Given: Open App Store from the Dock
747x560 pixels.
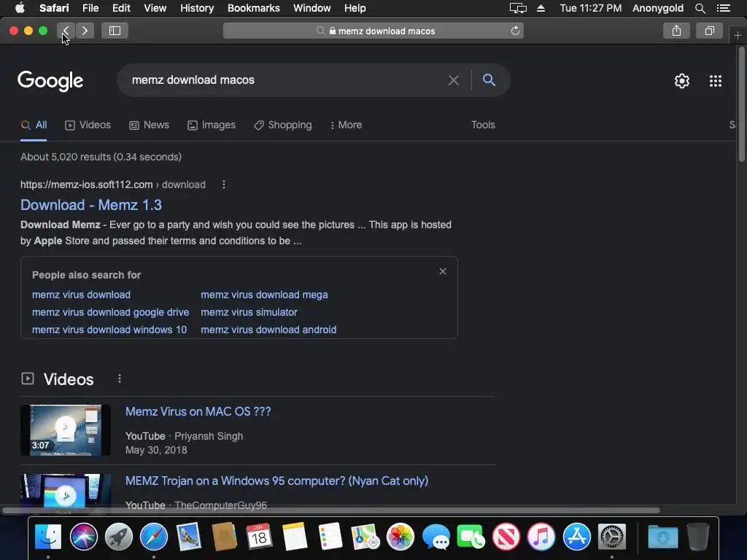Looking at the screenshot, I should (x=576, y=537).
